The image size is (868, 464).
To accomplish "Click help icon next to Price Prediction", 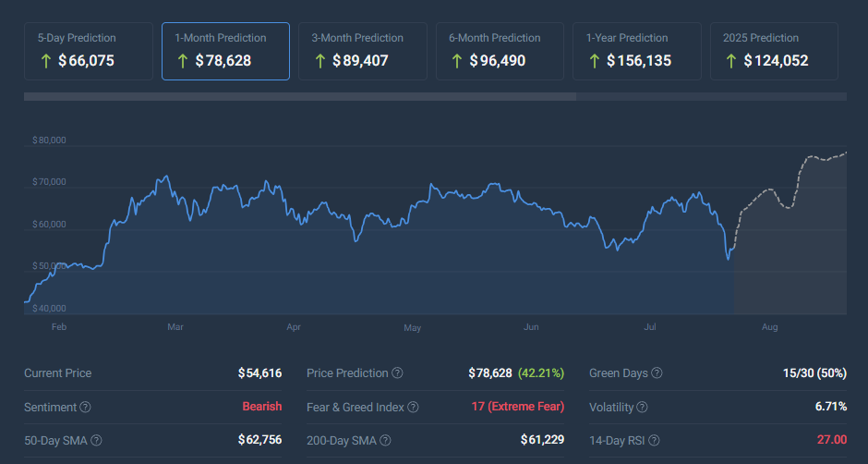I will click(397, 373).
